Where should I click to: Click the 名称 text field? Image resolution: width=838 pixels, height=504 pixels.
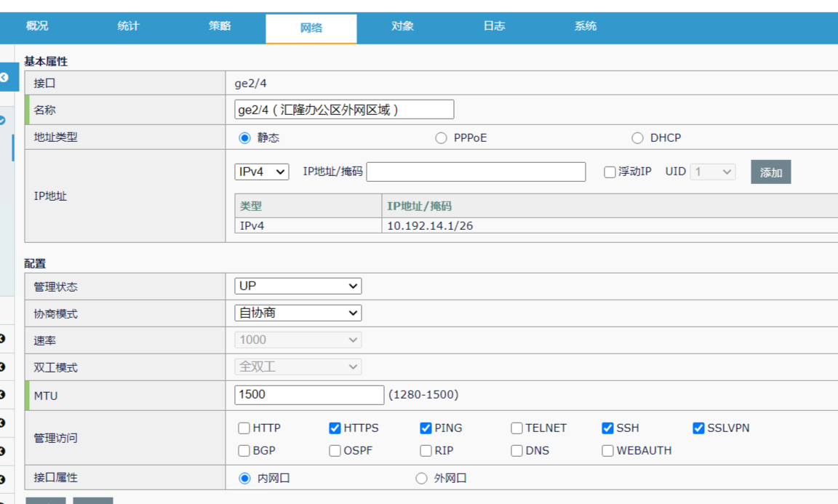tap(344, 110)
